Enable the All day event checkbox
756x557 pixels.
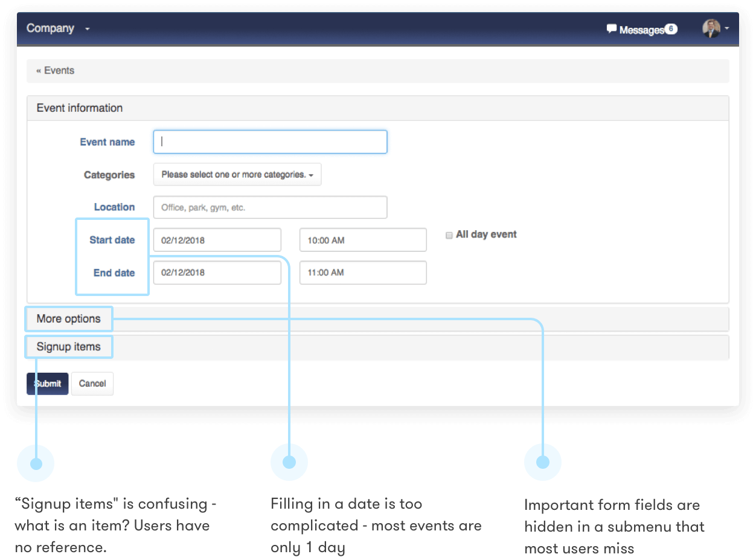[449, 236]
